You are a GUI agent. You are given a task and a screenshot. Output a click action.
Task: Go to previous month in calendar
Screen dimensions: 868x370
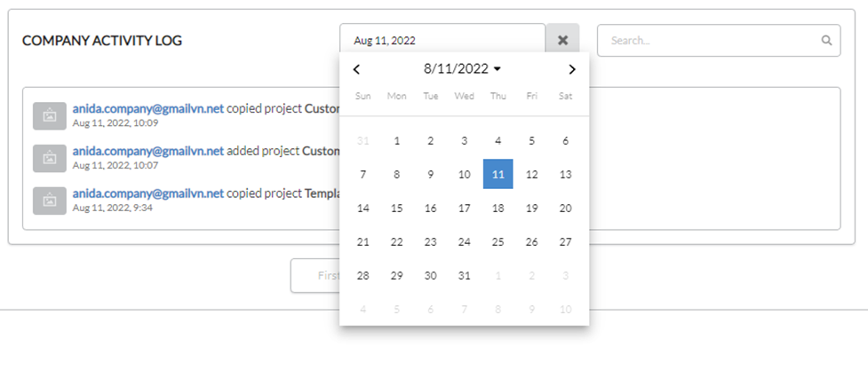(x=356, y=69)
